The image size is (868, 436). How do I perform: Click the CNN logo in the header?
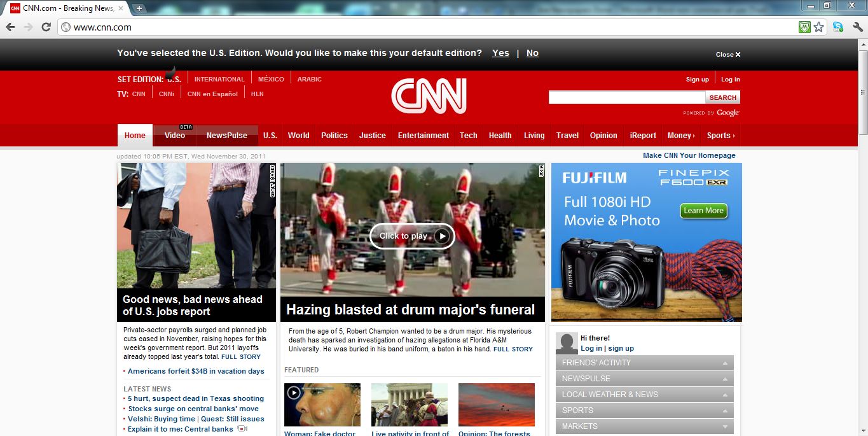click(x=429, y=96)
